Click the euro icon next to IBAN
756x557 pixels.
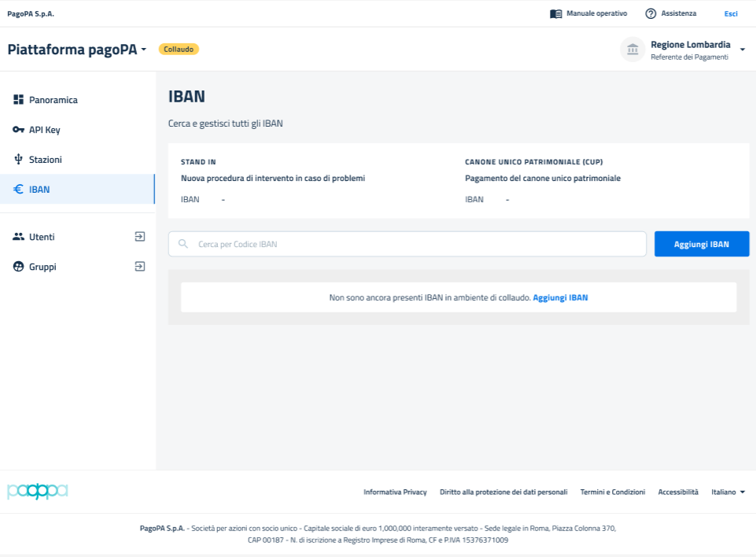[19, 190]
